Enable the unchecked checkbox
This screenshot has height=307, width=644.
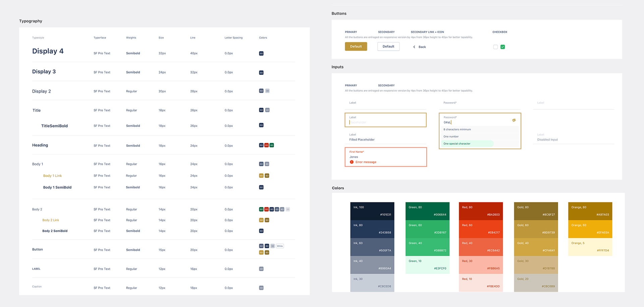pyautogui.click(x=495, y=47)
